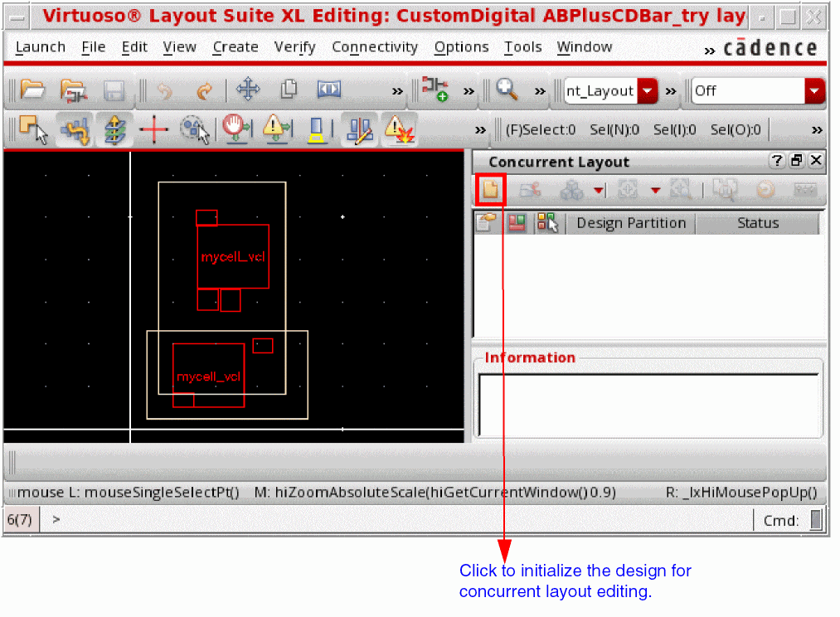Click the Sel(N):0 status text

point(614,129)
